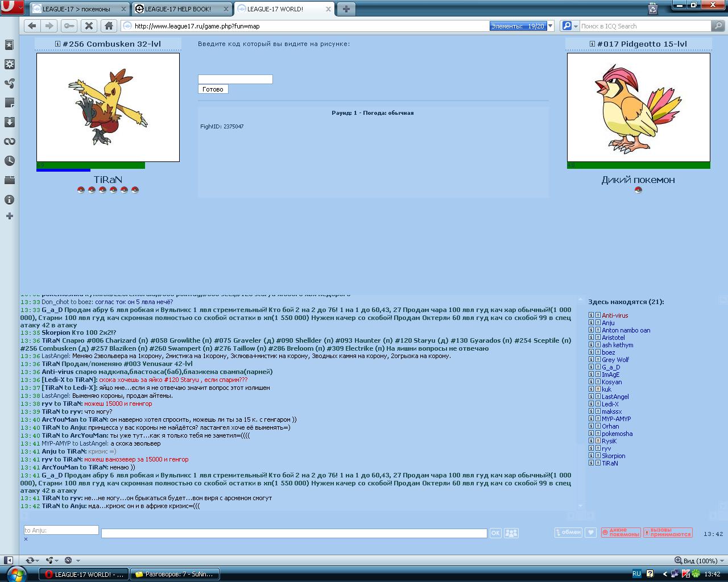The height and width of the screenshot is (582, 728).
Task: Open info for #017 Pidgeotto
Action: (592, 44)
